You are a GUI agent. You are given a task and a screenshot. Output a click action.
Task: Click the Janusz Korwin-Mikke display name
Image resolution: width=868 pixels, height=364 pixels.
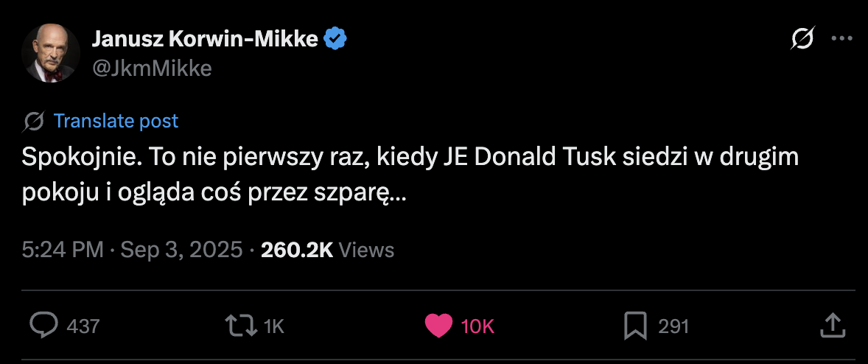click(205, 39)
